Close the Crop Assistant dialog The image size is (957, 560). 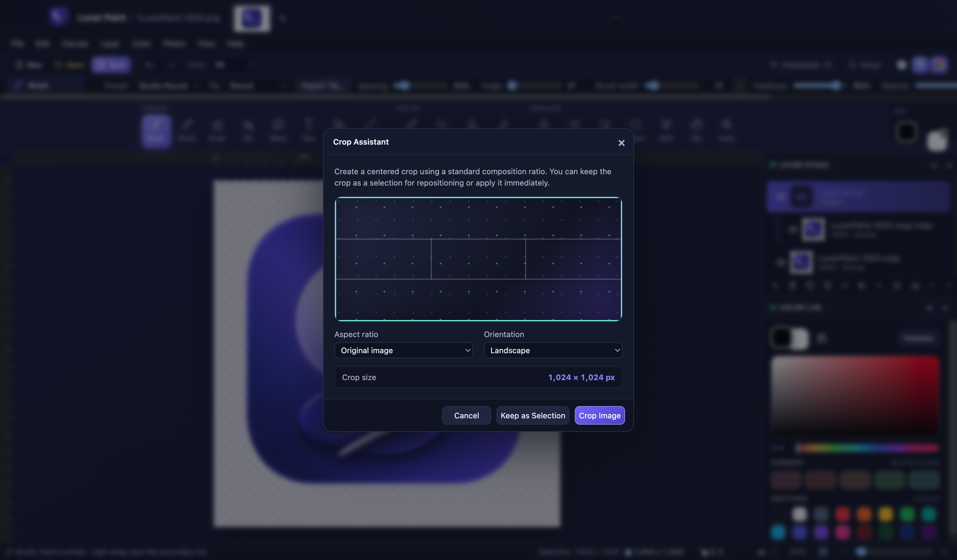pos(621,143)
